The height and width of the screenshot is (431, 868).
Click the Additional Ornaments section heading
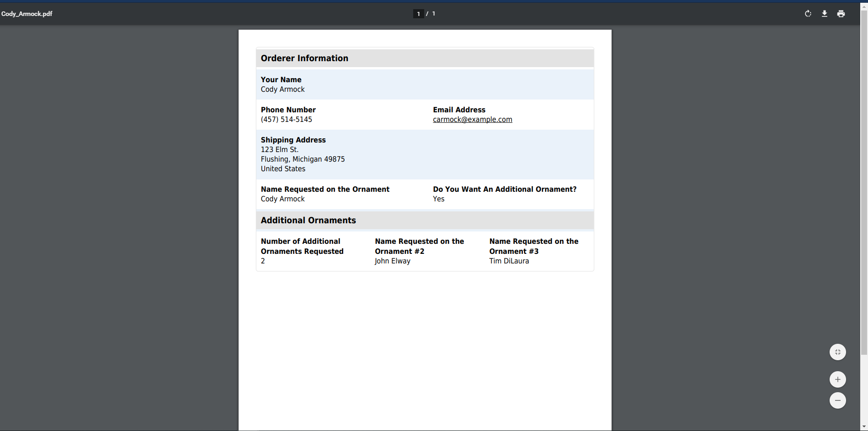[x=308, y=221]
